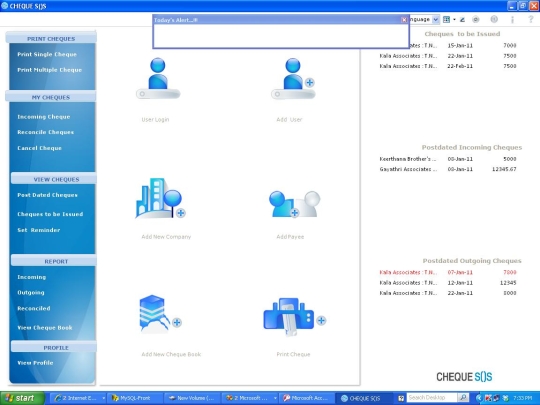Click the pen edit toolbar icon

tap(462, 20)
